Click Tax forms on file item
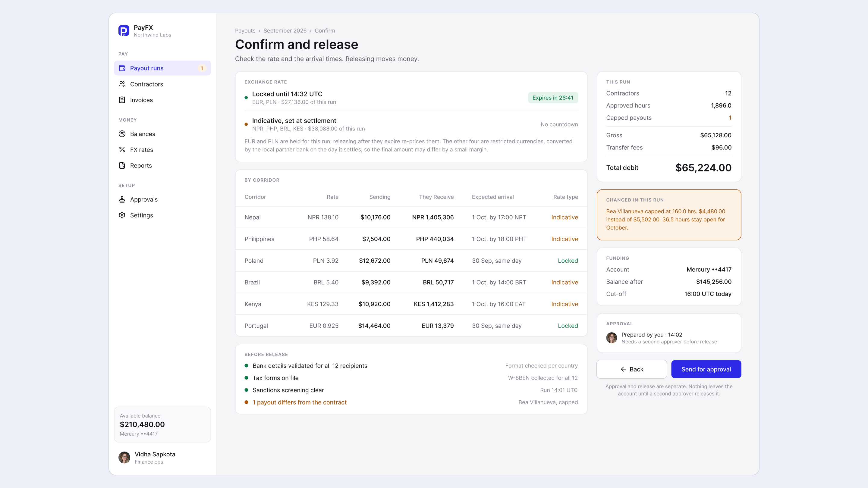 coord(275,378)
